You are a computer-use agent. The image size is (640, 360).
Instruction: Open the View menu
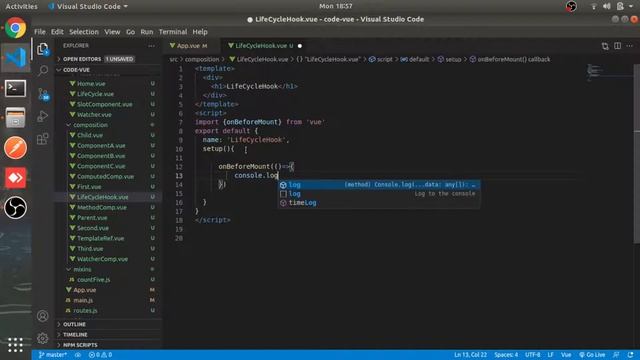click(x=112, y=32)
